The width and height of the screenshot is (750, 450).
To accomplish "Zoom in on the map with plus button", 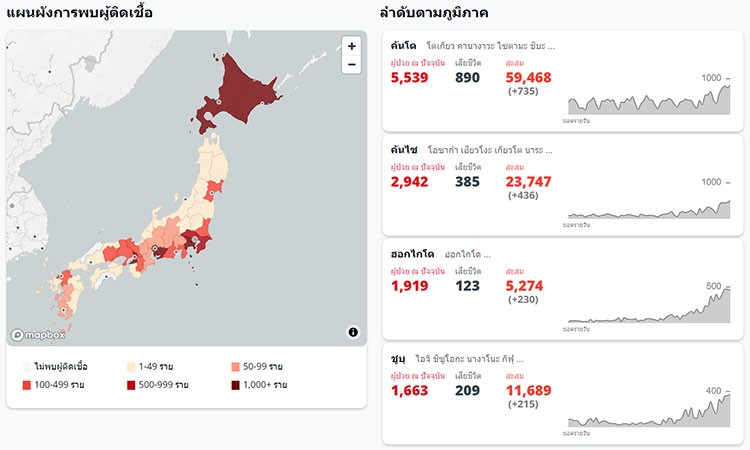I will [x=352, y=46].
